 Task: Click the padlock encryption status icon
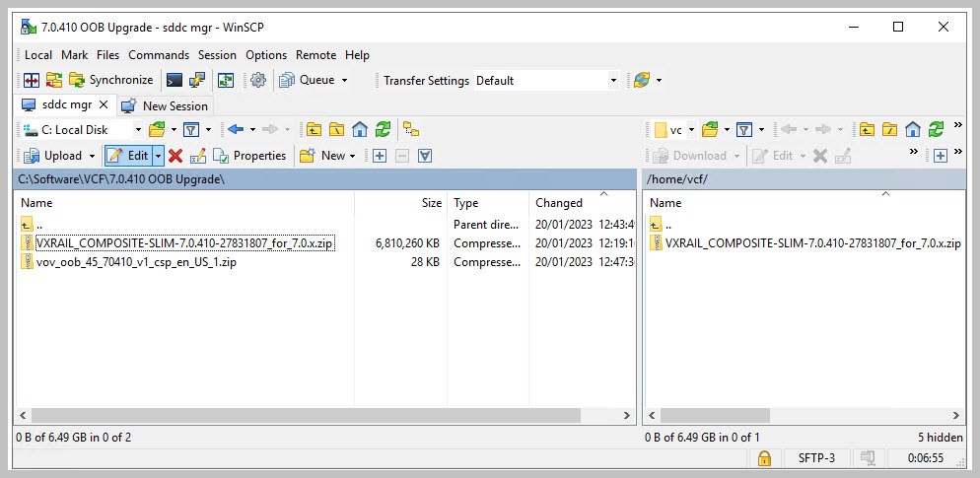click(764, 458)
